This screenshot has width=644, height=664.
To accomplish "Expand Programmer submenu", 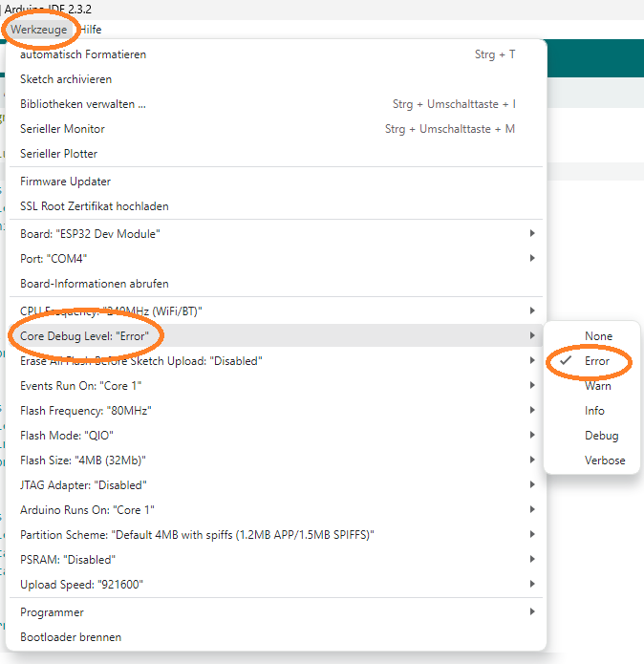I will 275,612.
